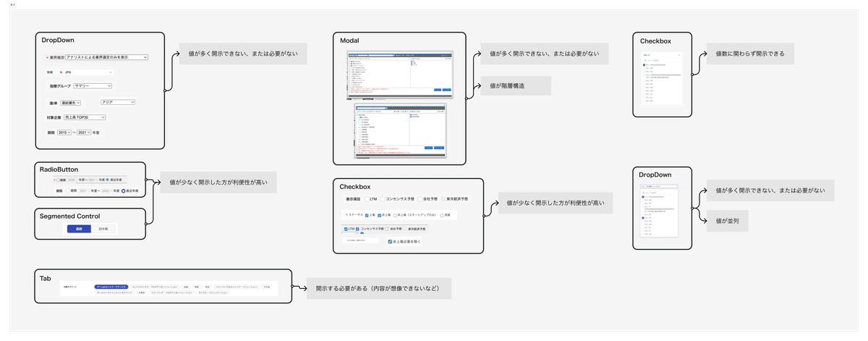
Task: Open the 連/単 dropdown set to 連結優先
Action: (70, 103)
